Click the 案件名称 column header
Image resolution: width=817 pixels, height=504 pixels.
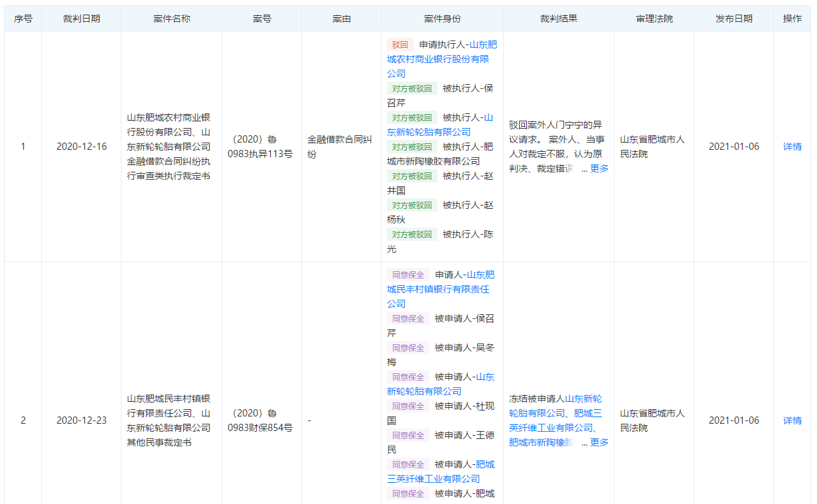172,19
